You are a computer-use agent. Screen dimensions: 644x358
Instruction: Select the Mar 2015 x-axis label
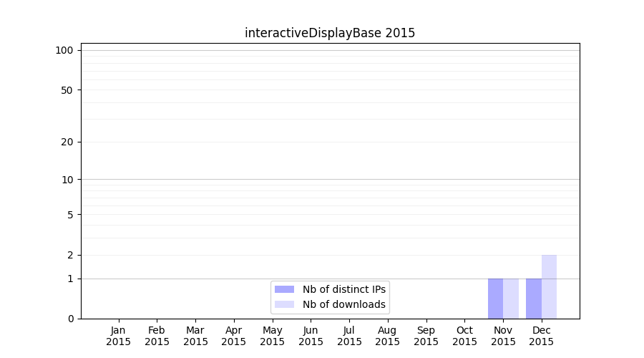tap(195, 336)
